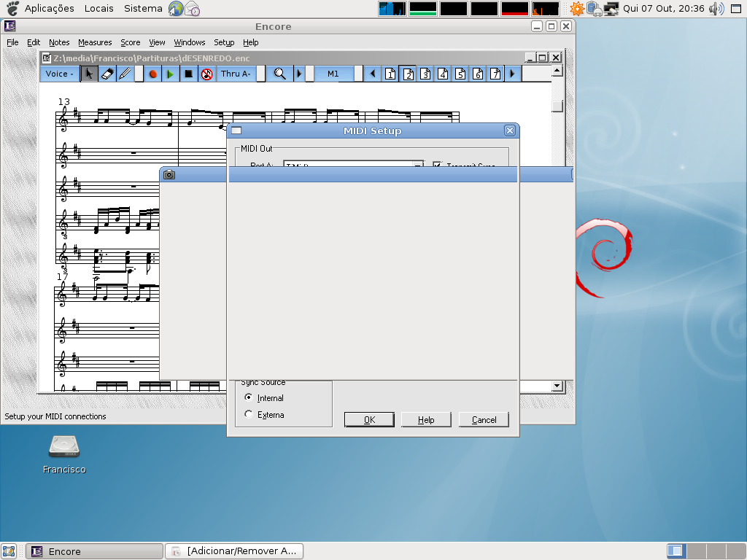Image resolution: width=747 pixels, height=560 pixels.
Task: Click the Help button in dialog
Action: click(426, 420)
